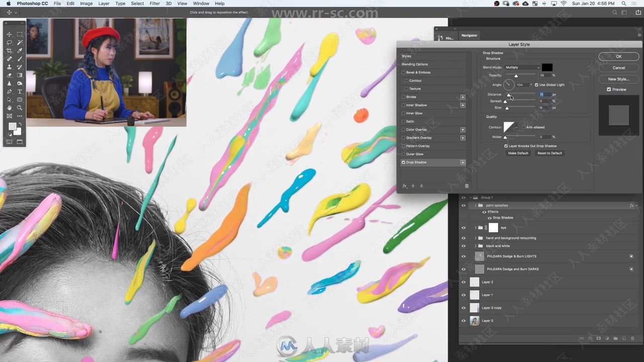Open fx menu in Layer Style dialog
Screen dimensions: 644x362
[405, 186]
